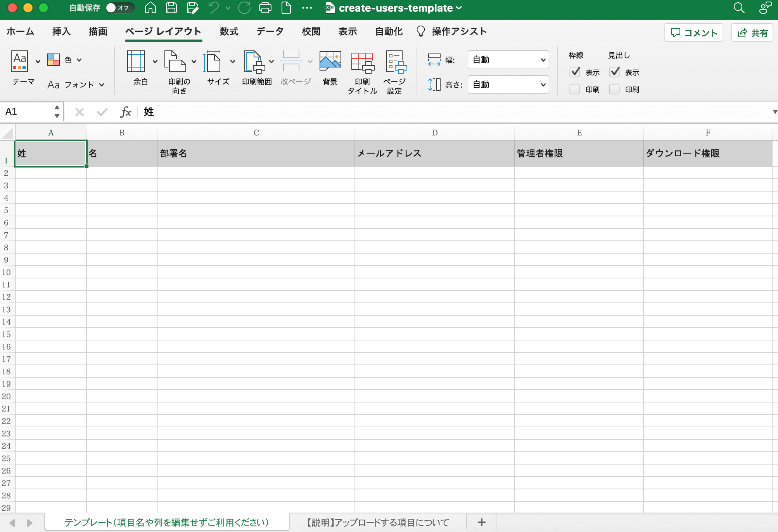Click the Print Area (印刷範囲) icon

(254, 61)
